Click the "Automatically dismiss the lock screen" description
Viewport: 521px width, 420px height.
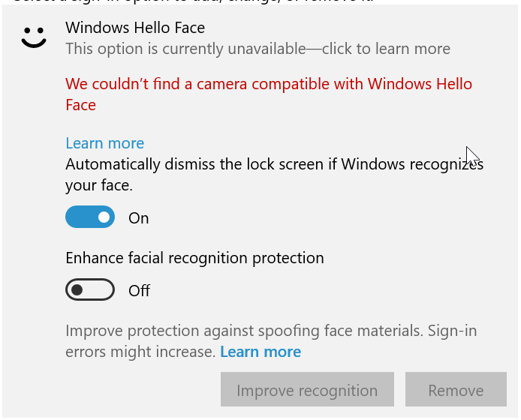274,164
